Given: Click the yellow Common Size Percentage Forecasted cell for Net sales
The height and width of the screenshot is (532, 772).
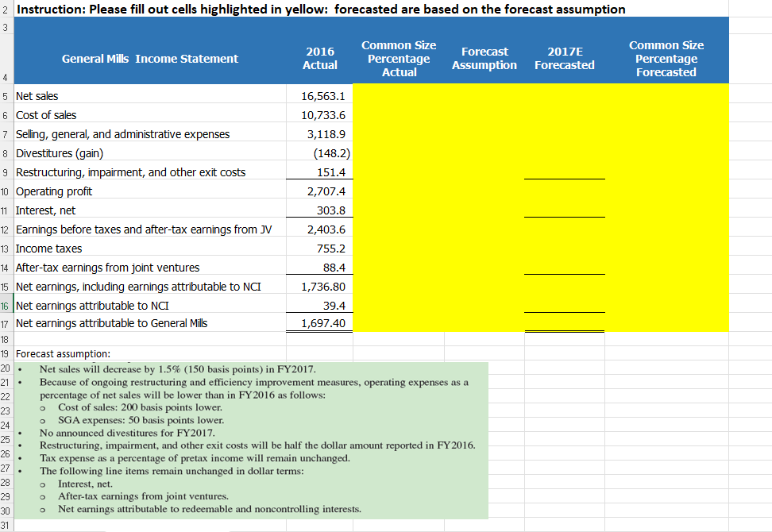Looking at the screenshot, I should 666,95.
